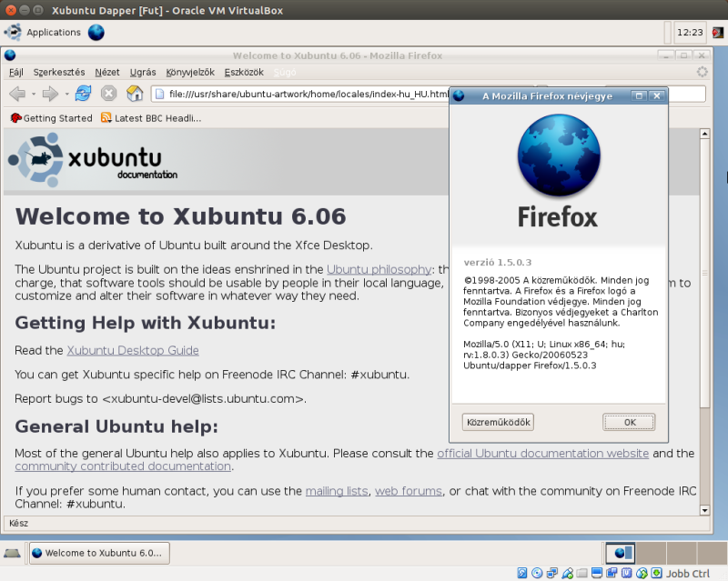The width and height of the screenshot is (728, 581).
Task: Click the VirtualBox display monitor indicator
Action: [597, 574]
